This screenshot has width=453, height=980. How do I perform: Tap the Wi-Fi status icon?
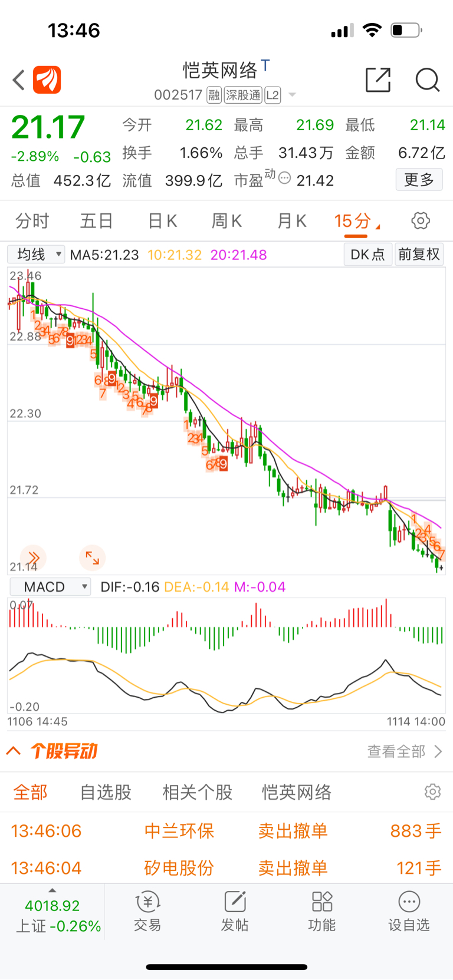(372, 30)
